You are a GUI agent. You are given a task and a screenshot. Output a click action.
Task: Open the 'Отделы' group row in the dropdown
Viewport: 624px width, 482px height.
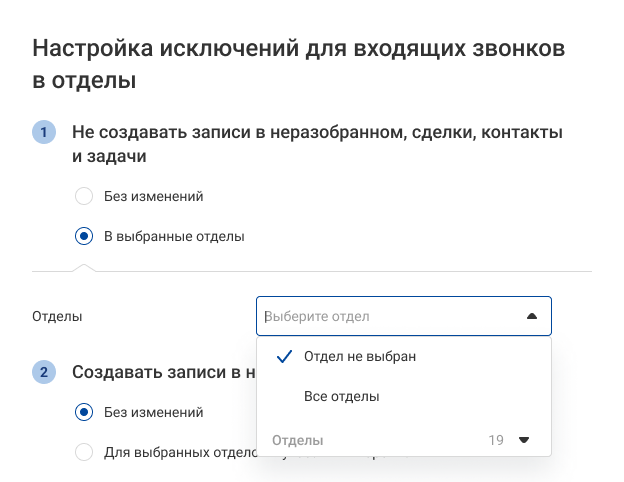point(299,440)
